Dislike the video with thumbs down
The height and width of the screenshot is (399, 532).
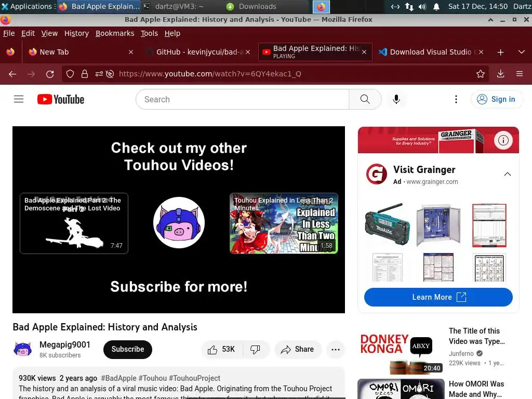click(x=255, y=350)
